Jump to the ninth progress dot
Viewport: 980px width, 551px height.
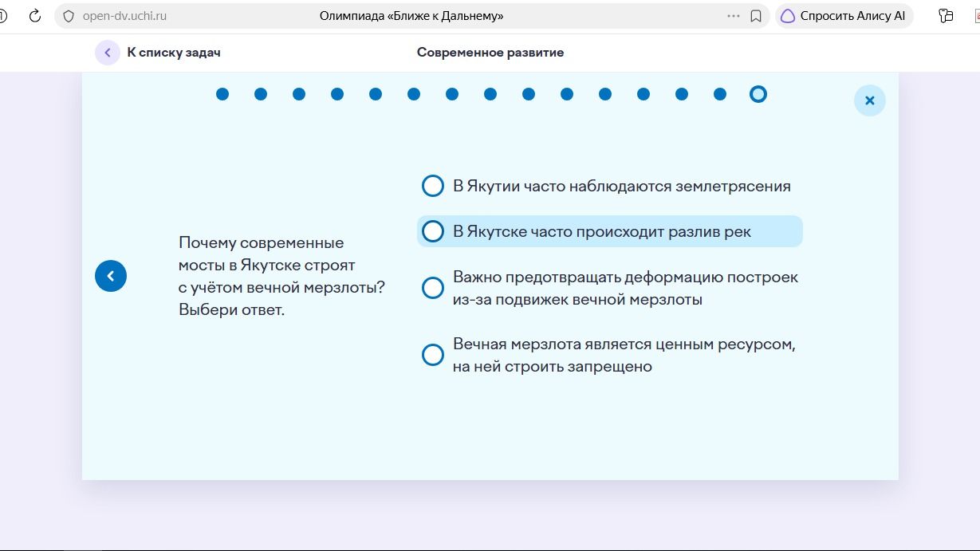coord(529,94)
